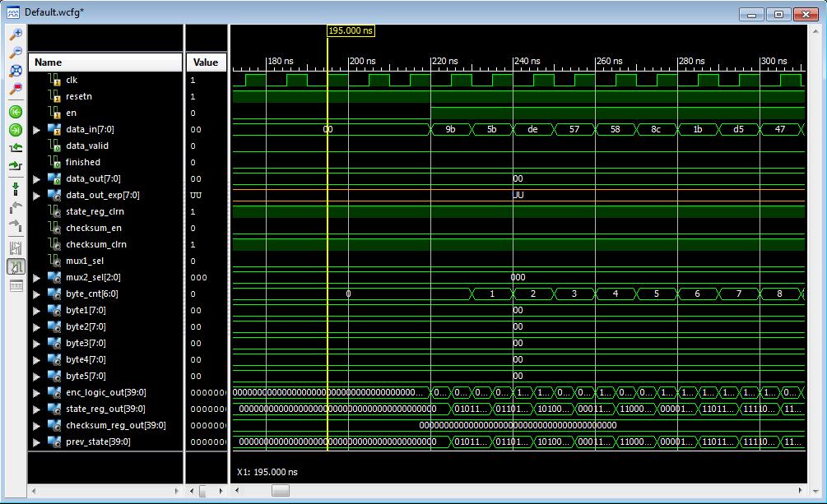Expand the enc_logic_out[39:0] bus
The image size is (827, 504).
tap(36, 393)
